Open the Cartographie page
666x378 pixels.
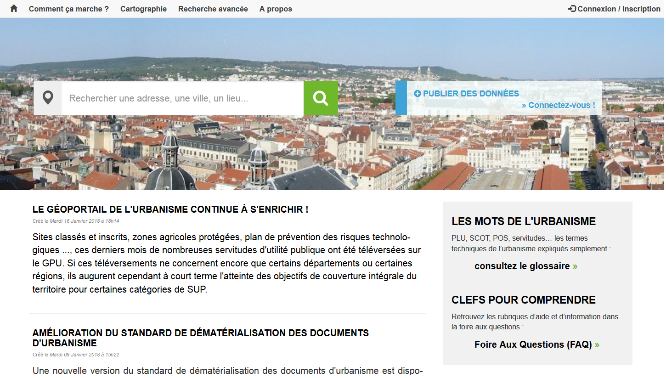point(143,9)
